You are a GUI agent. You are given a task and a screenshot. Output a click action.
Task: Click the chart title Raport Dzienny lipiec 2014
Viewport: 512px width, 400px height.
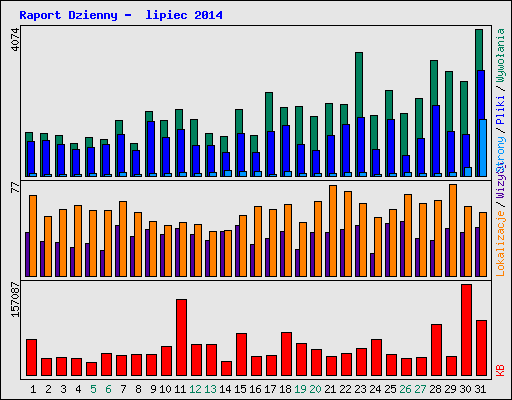point(121,15)
